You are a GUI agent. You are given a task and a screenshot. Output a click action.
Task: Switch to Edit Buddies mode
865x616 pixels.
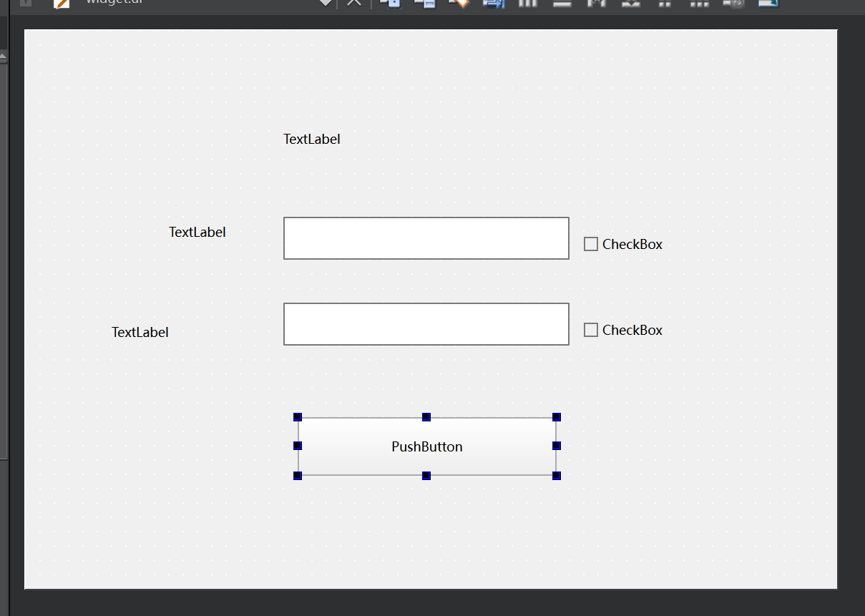coord(459,2)
